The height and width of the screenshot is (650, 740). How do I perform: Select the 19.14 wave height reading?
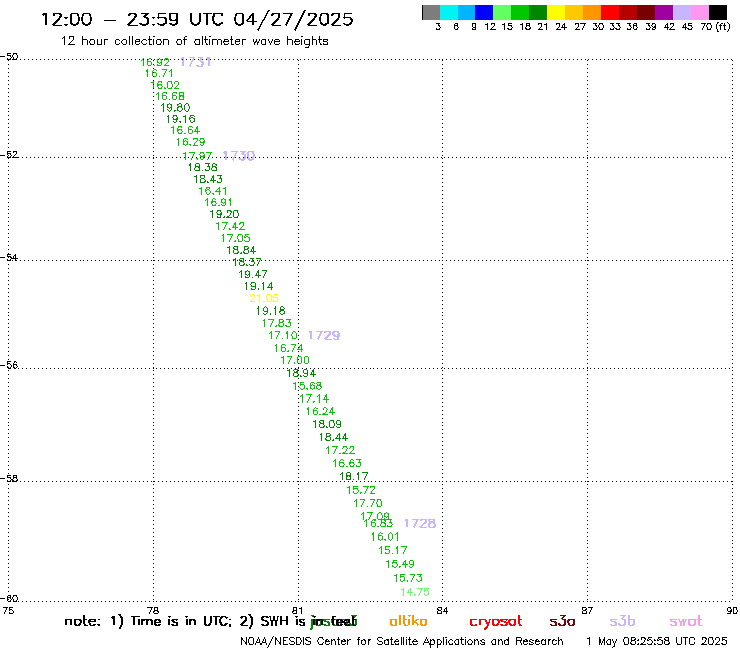coord(259,287)
